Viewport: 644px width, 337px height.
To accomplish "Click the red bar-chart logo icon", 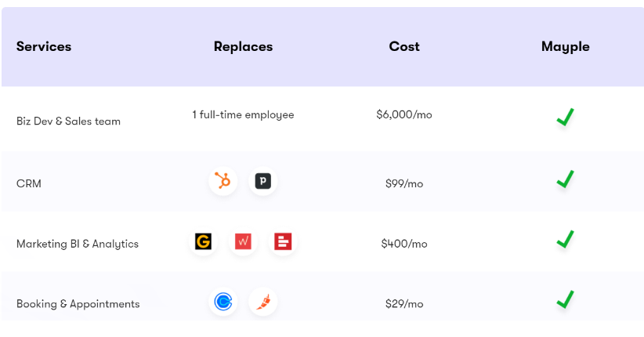I will point(283,241).
